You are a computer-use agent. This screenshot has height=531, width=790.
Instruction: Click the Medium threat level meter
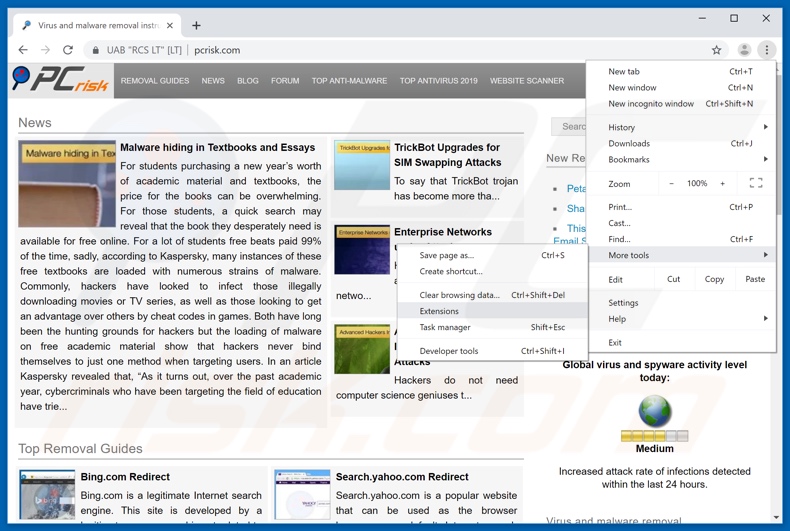654,436
